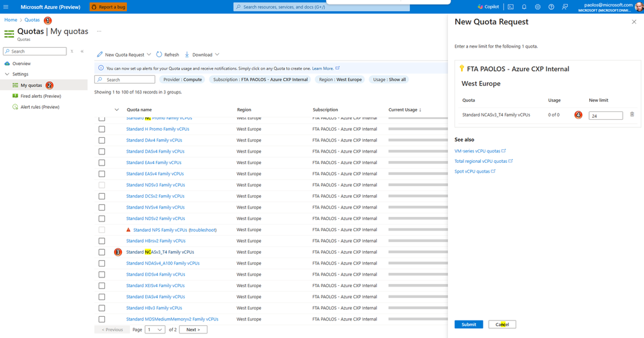Open Alert rules (Preview)

pos(40,107)
